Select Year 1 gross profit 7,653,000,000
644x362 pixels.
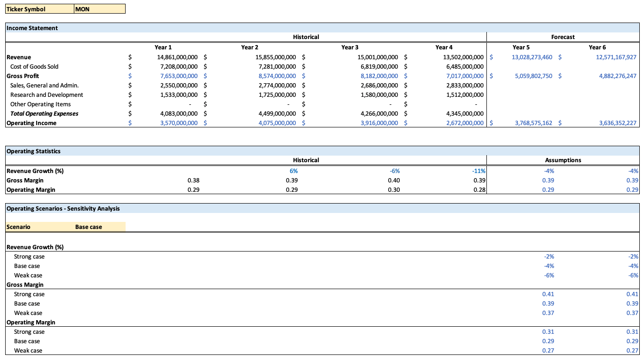pos(179,76)
